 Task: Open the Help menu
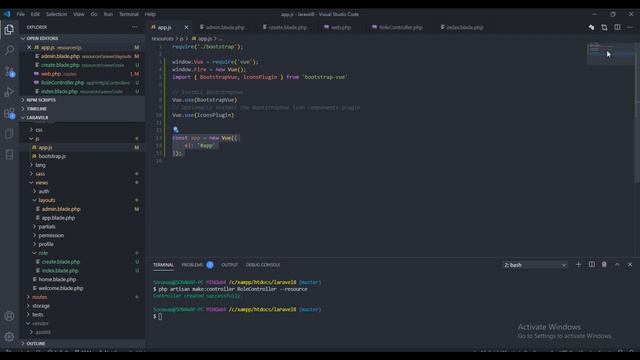[150, 14]
